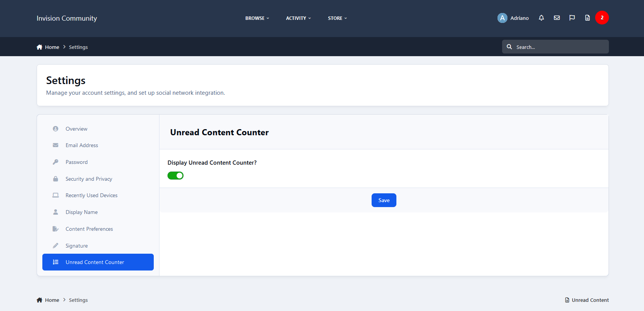Focus the Search input field

pyautogui.click(x=555, y=47)
